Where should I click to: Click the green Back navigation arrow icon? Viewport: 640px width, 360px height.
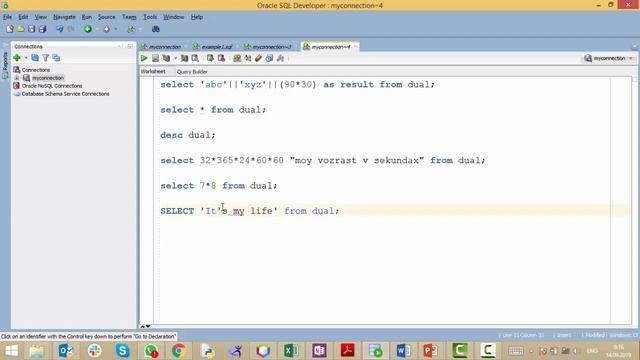(x=88, y=29)
